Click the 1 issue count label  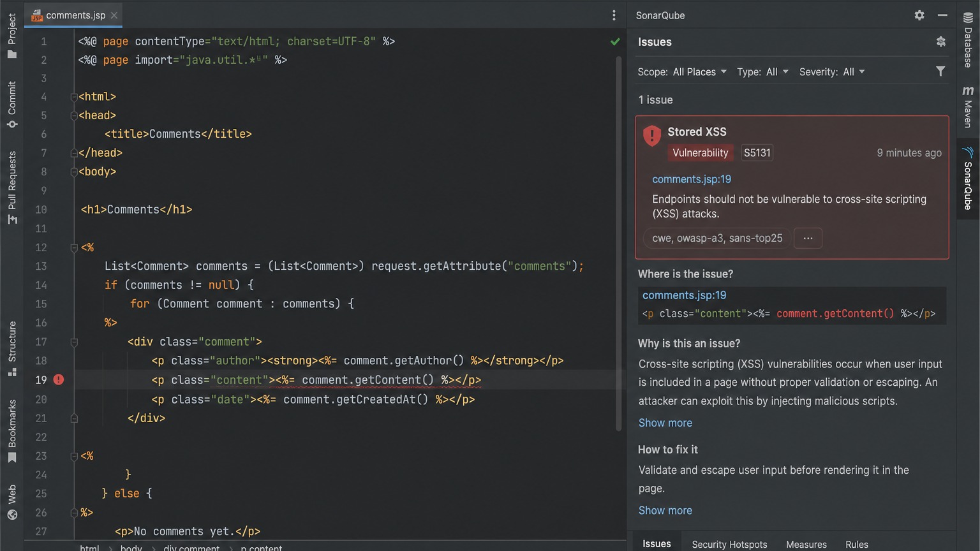(x=655, y=99)
